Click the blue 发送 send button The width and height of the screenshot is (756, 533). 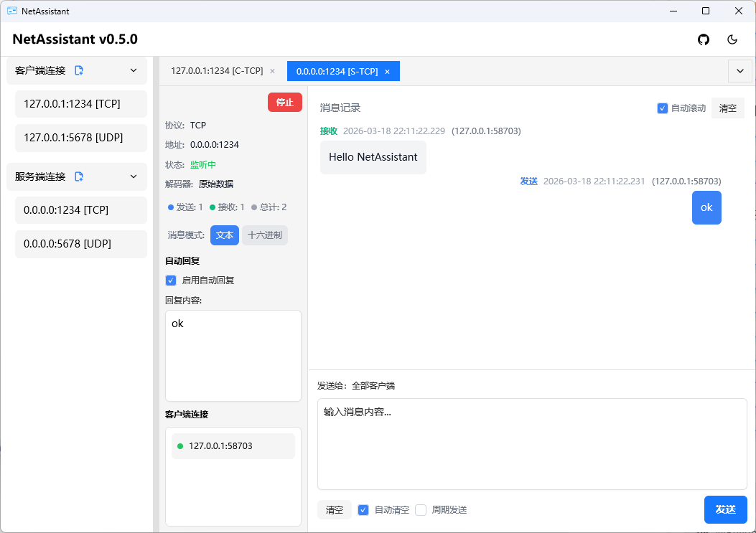[726, 509]
